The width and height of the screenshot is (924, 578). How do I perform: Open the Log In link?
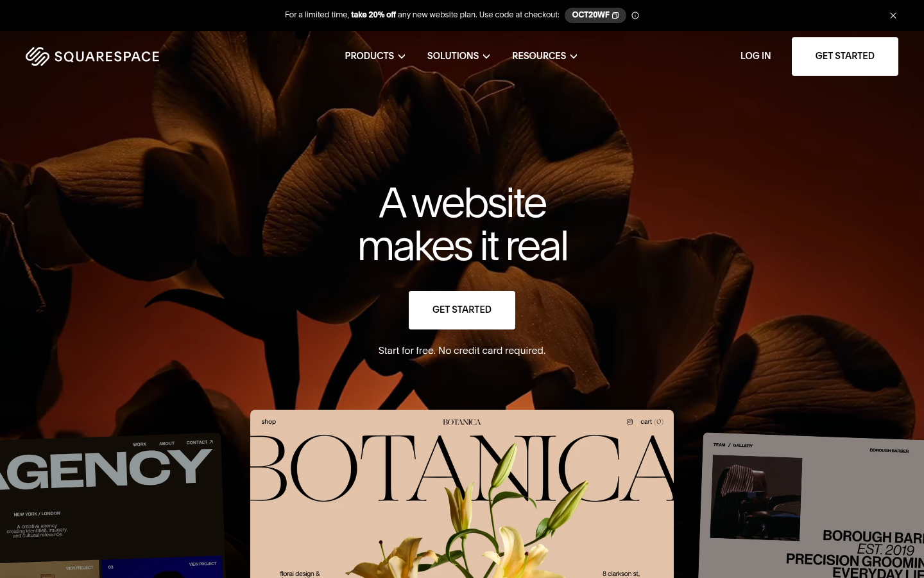coord(755,56)
